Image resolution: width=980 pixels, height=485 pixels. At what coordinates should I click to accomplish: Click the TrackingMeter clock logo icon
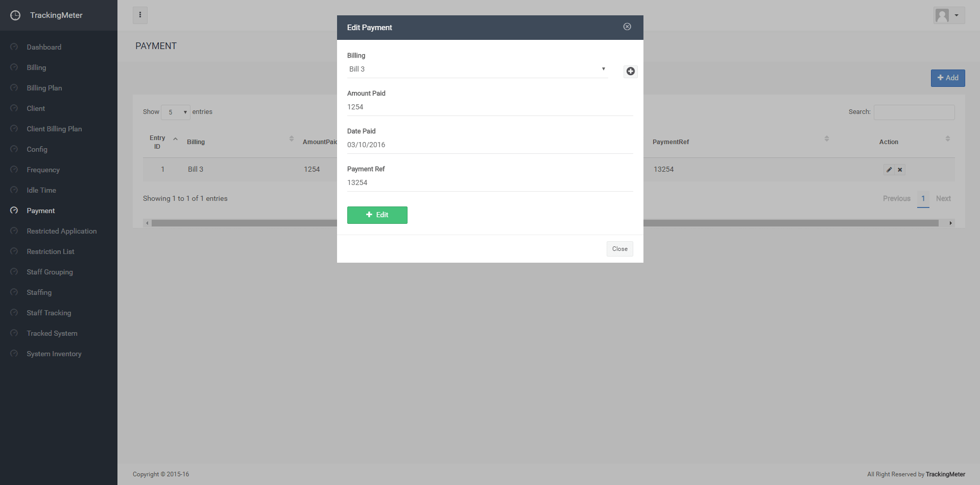[15, 15]
